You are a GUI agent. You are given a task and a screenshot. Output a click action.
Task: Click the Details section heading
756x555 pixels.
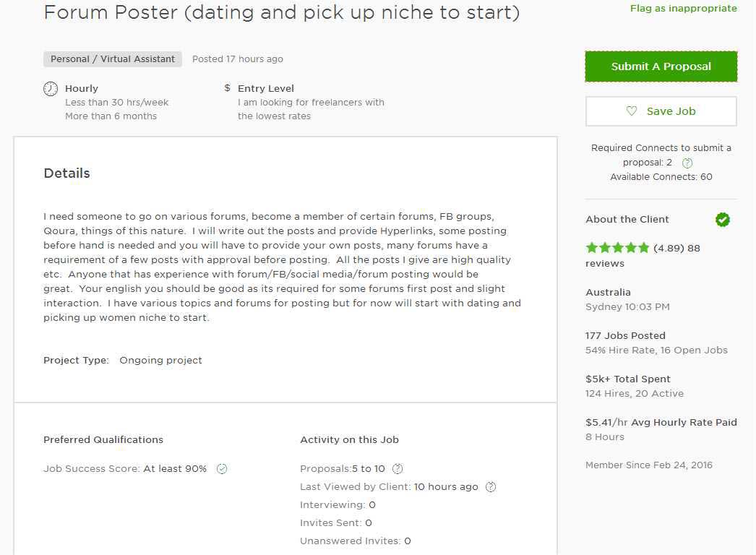point(66,173)
